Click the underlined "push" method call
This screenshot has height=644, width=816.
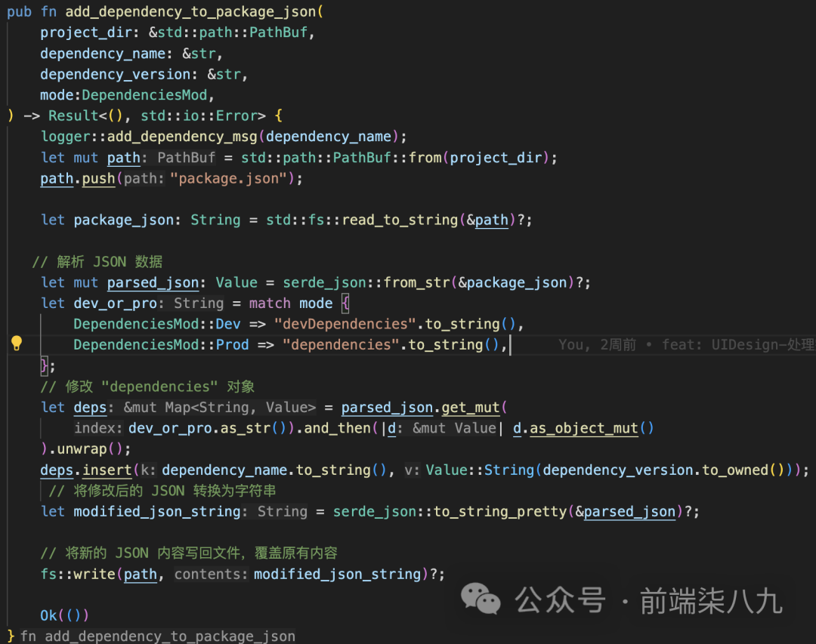[98, 178]
